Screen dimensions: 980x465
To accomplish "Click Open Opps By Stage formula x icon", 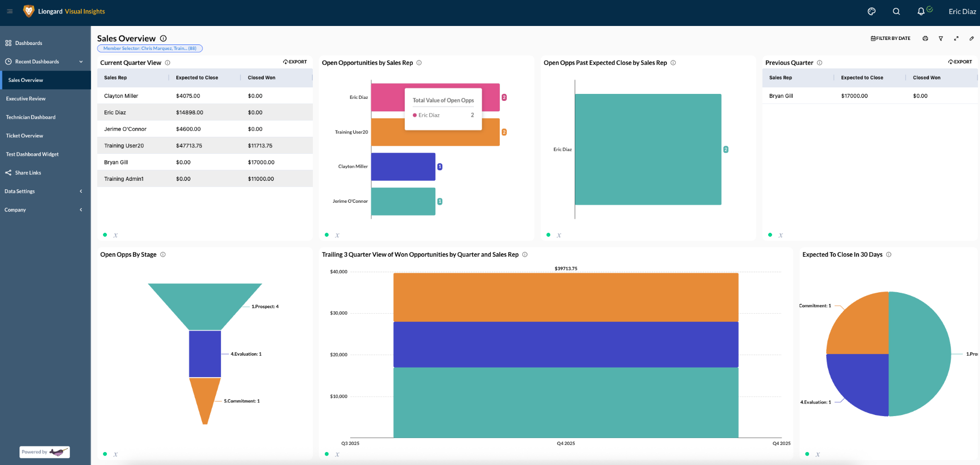I will tap(115, 455).
